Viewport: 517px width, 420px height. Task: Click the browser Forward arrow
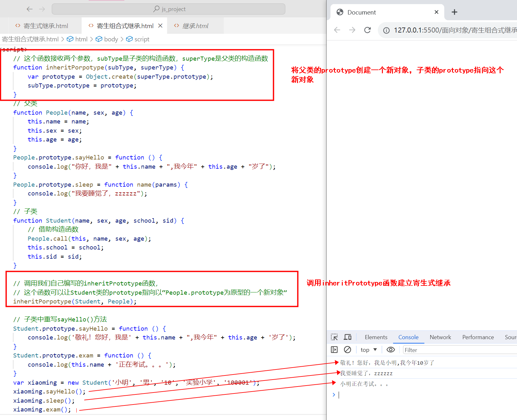[352, 30]
